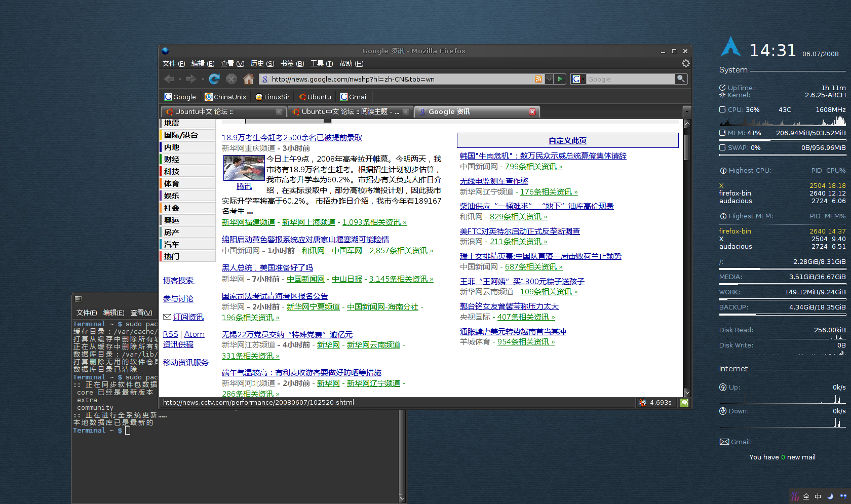Click the SCIM input method icon
This screenshot has height=504, width=851.
795,497
